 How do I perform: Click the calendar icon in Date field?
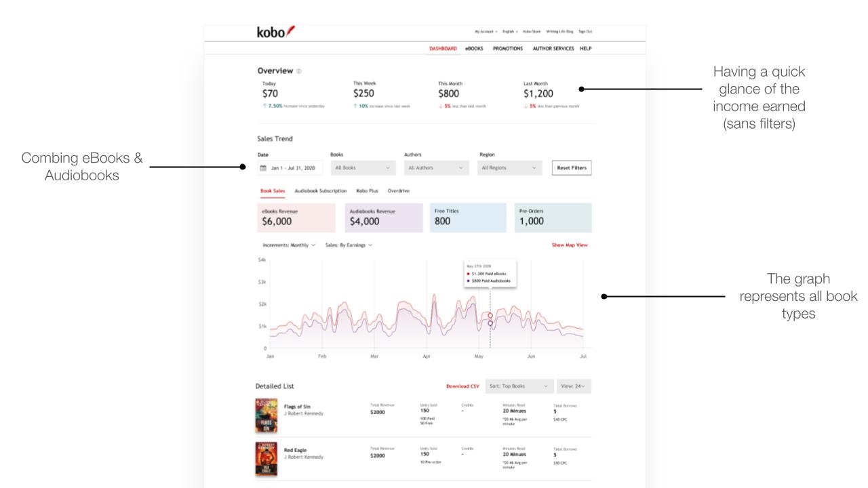[x=263, y=168]
